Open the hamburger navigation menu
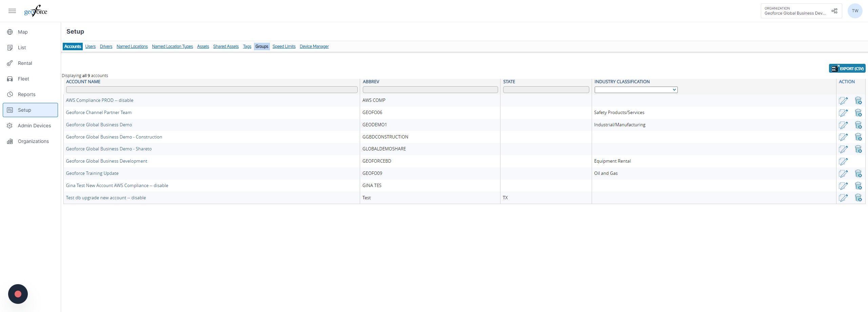This screenshot has height=312, width=868. click(x=12, y=11)
